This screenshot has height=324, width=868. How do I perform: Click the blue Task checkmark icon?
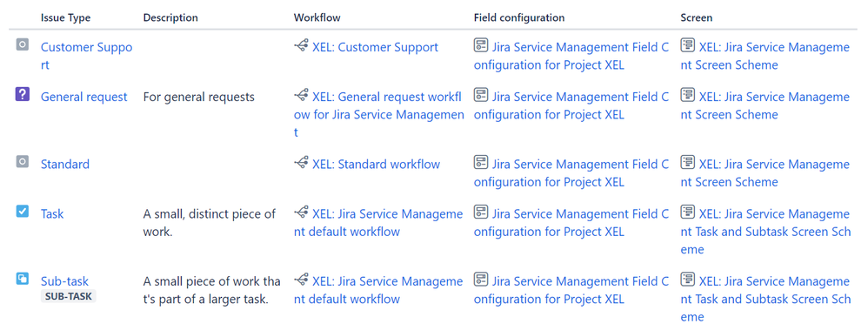(x=22, y=212)
